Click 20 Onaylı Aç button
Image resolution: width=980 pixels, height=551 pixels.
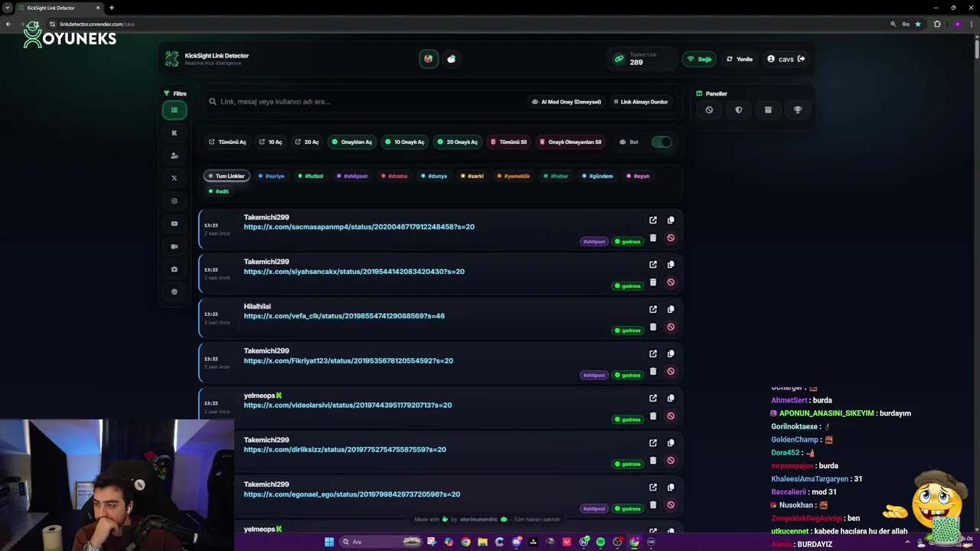457,142
